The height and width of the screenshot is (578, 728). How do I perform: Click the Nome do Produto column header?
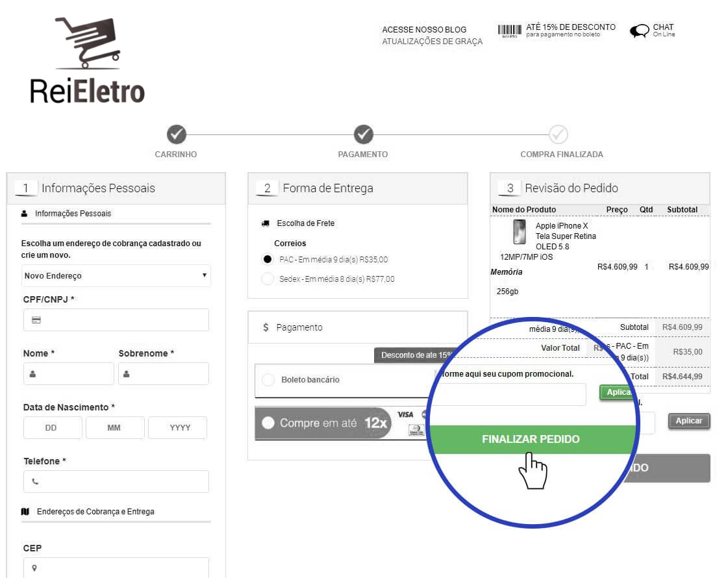(x=524, y=210)
